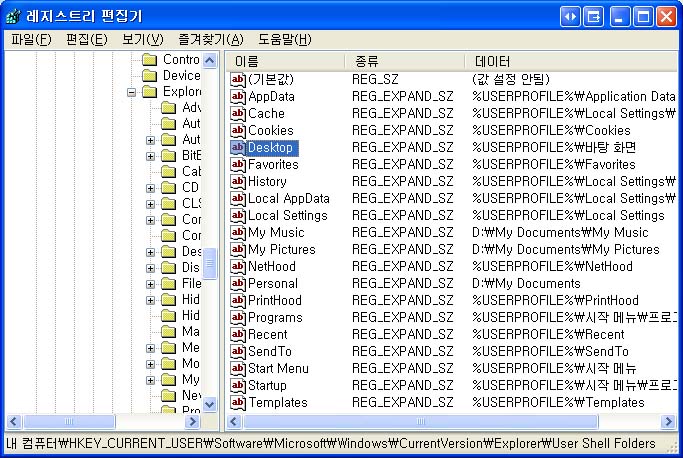Collapse the Explore tree node
683x458 pixels.
click(132, 92)
